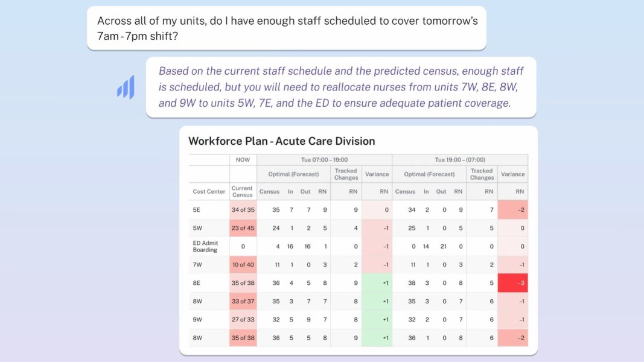Click the 27 of 33 census cell

tap(243, 320)
